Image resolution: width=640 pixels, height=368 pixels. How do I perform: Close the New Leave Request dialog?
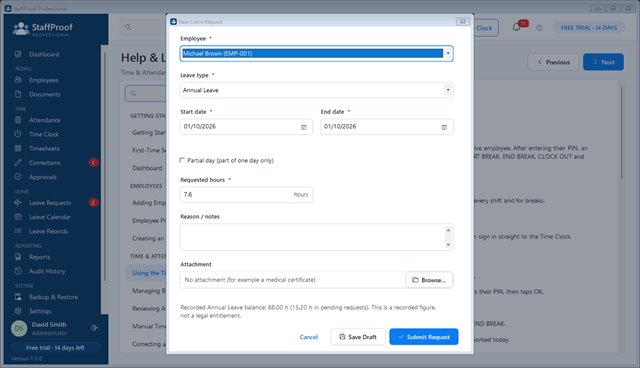462,22
